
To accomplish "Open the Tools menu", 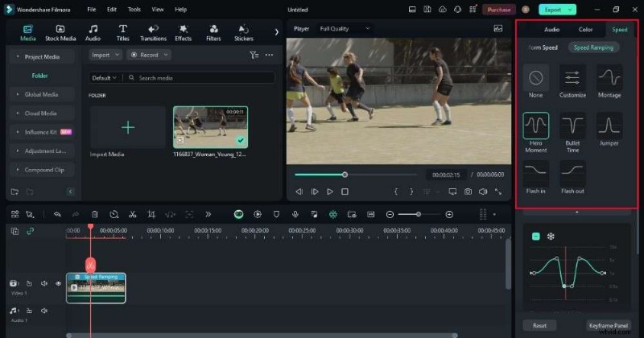I will point(134,10).
